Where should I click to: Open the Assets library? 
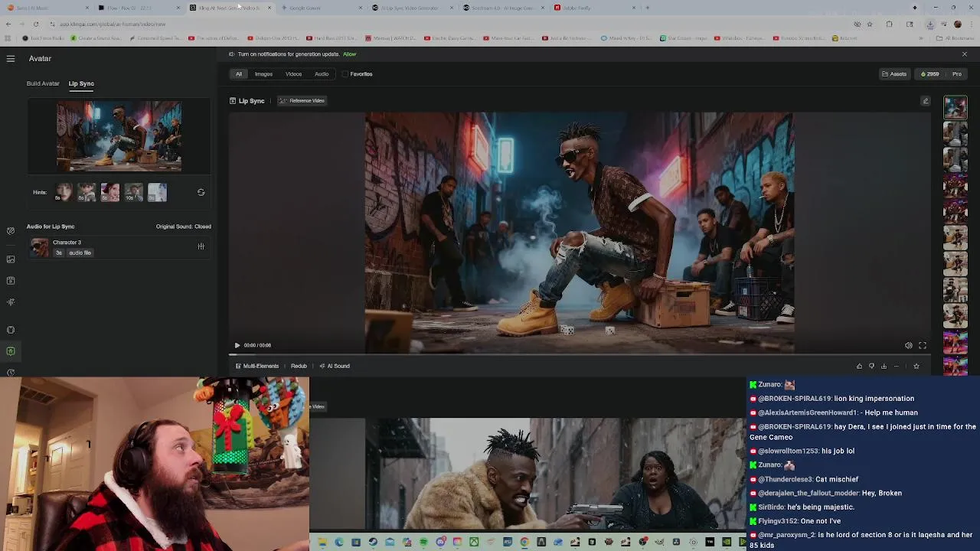(894, 74)
